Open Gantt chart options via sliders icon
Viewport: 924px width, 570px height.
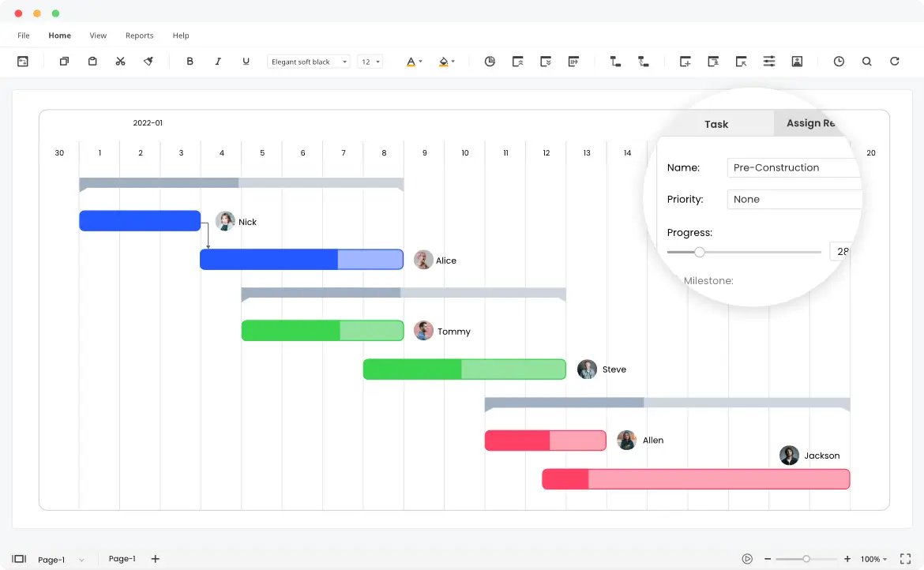pyautogui.click(x=769, y=61)
